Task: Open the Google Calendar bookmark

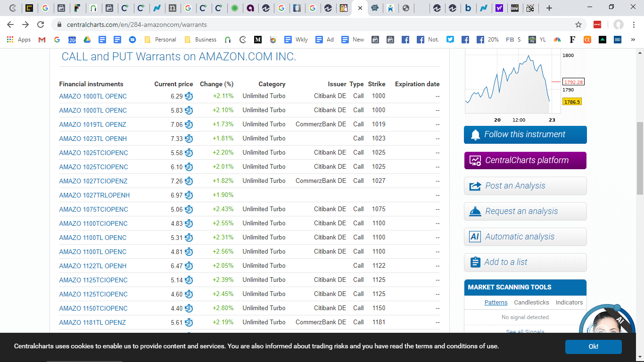Action: [x=72, y=40]
